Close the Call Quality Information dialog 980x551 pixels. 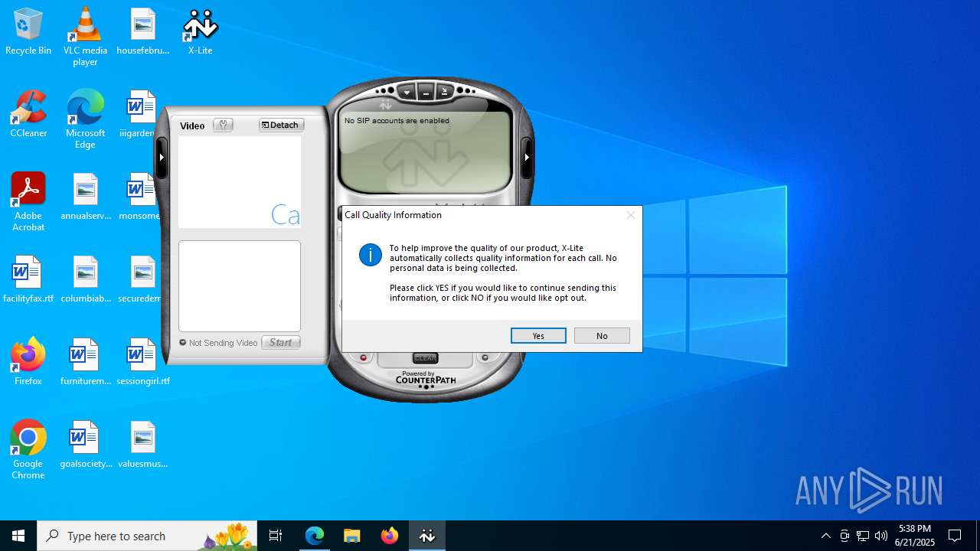(x=631, y=215)
